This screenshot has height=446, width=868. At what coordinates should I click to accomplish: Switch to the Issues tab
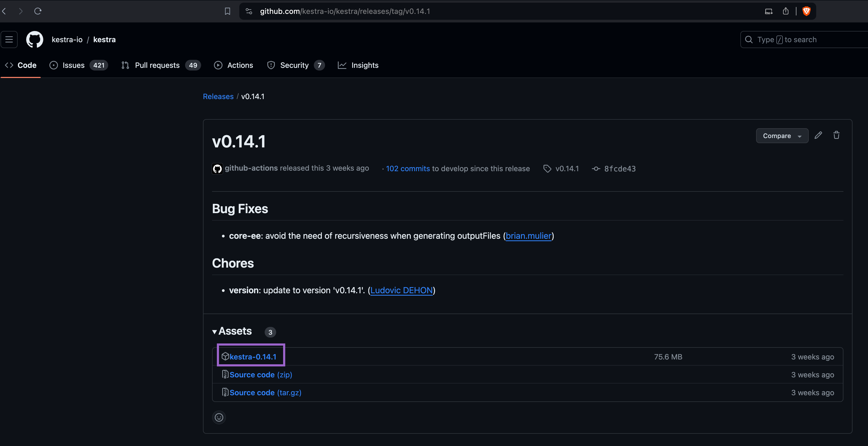(x=73, y=65)
